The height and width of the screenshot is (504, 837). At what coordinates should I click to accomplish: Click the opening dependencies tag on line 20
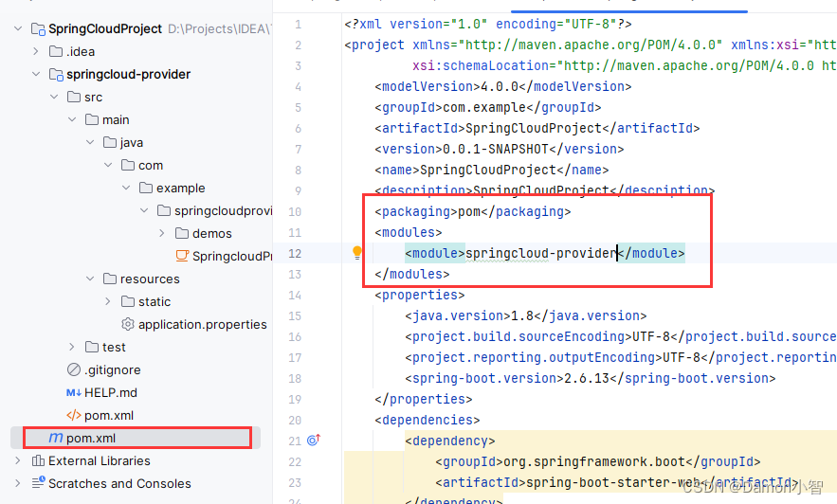coord(428,421)
